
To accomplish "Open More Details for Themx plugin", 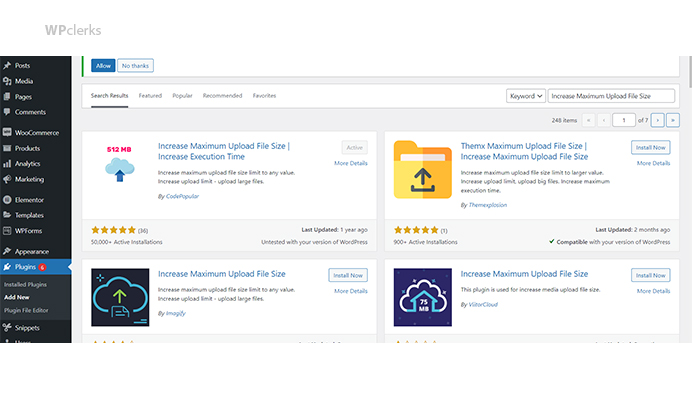I will [x=654, y=163].
